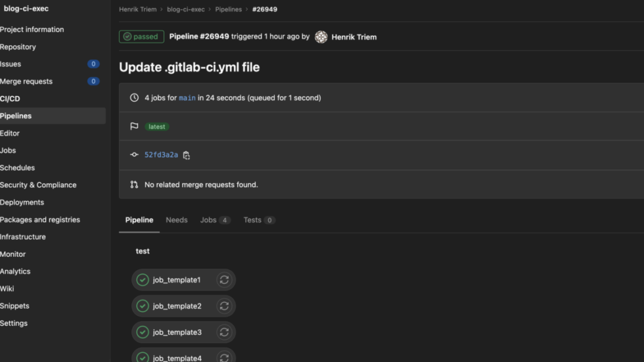Open job_template1 job details
644x362 pixels.
pos(177,280)
